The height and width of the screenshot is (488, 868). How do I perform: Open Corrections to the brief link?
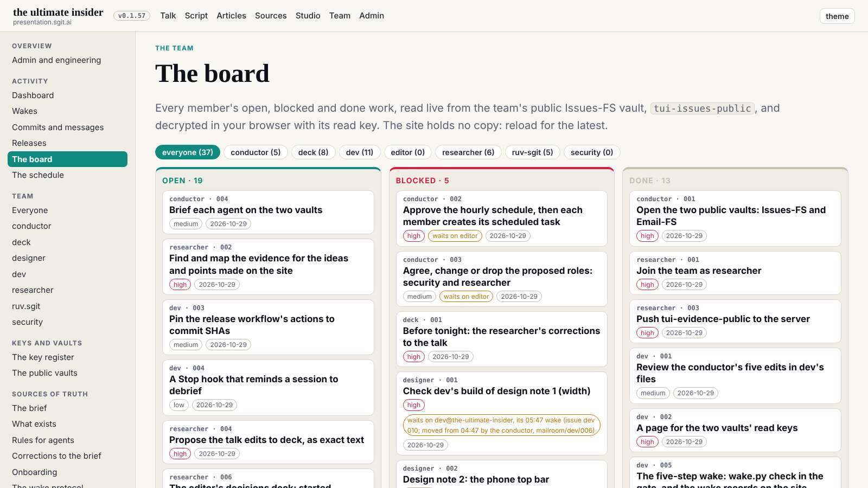[x=67, y=456]
